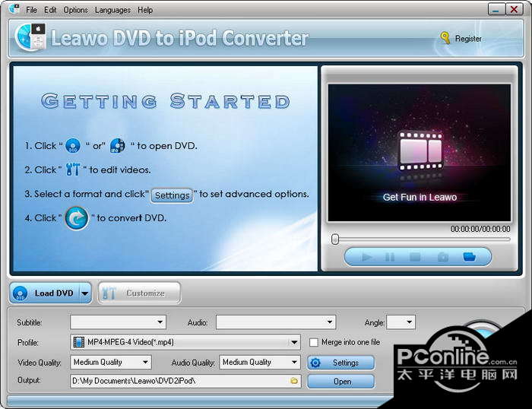Close the converter window
This screenshot has width=532, height=409.
tap(514, 10)
